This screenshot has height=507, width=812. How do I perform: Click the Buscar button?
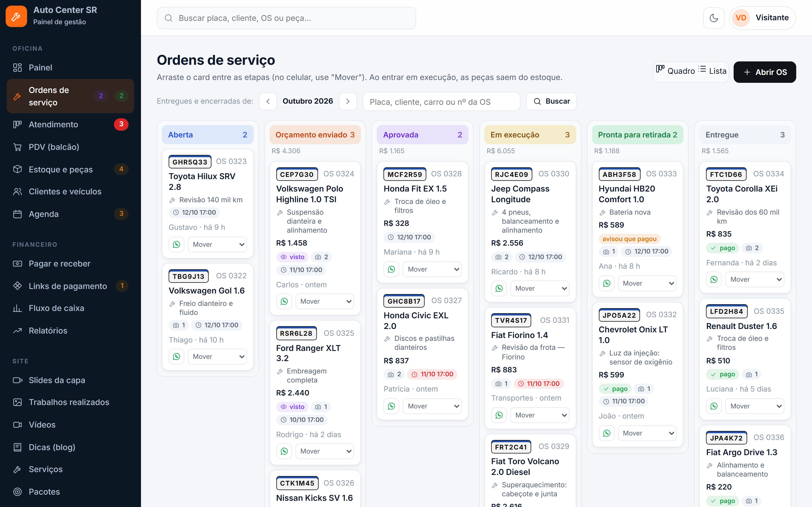click(551, 101)
